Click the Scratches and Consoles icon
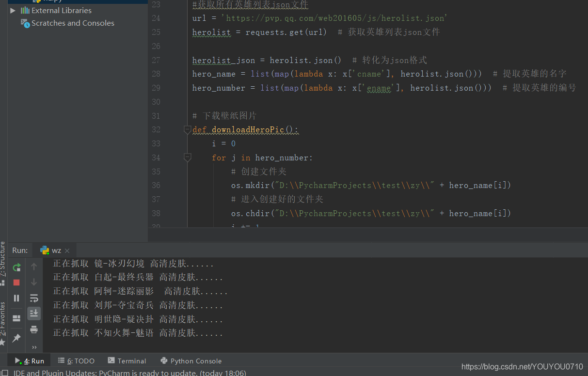 coord(25,23)
